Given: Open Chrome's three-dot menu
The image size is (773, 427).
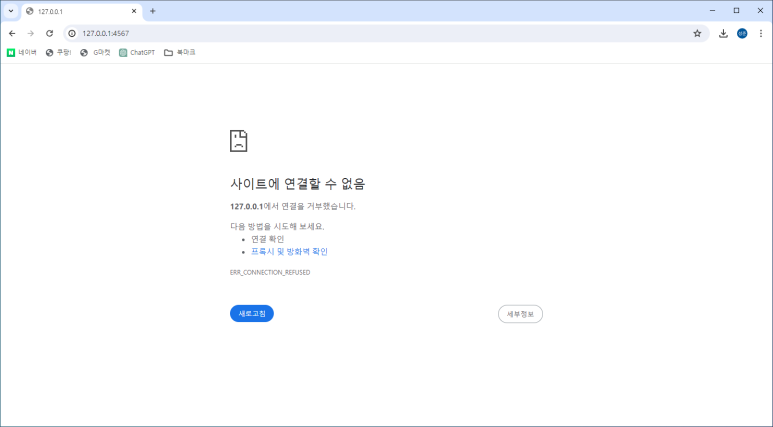Looking at the screenshot, I should coord(761,34).
